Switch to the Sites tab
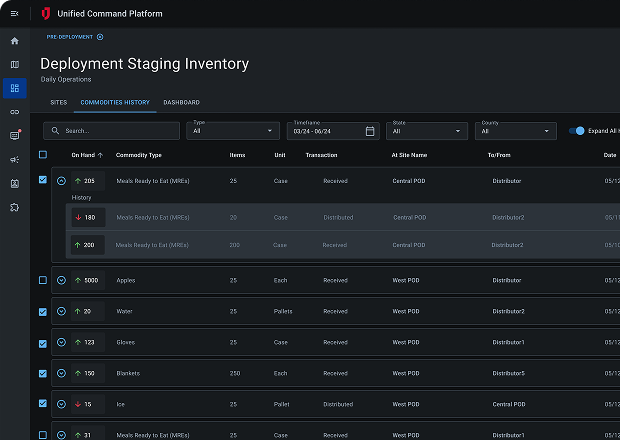620x440 pixels. pyautogui.click(x=57, y=102)
